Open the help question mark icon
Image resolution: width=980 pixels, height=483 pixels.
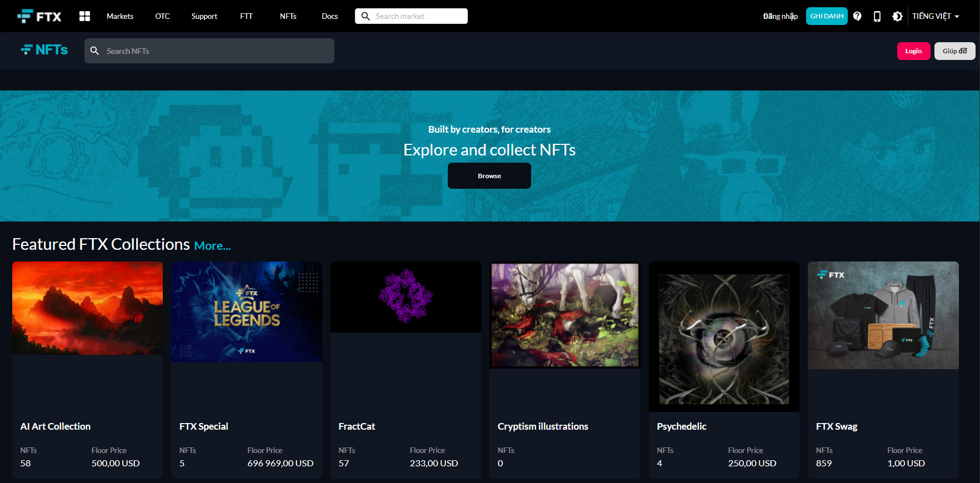pos(857,16)
